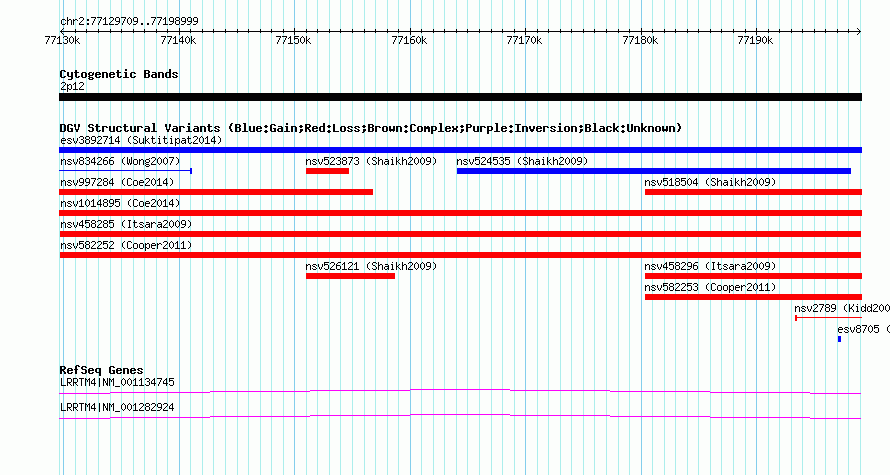Open the nsv523873 (Shaikh2009) label
This screenshot has height=475, width=890.
click(x=371, y=161)
